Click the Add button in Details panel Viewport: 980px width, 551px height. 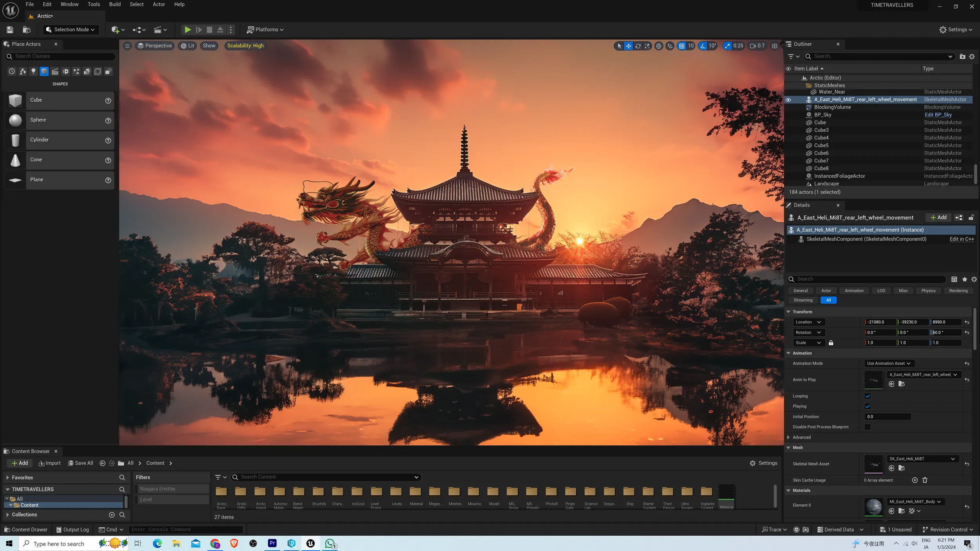[938, 217]
